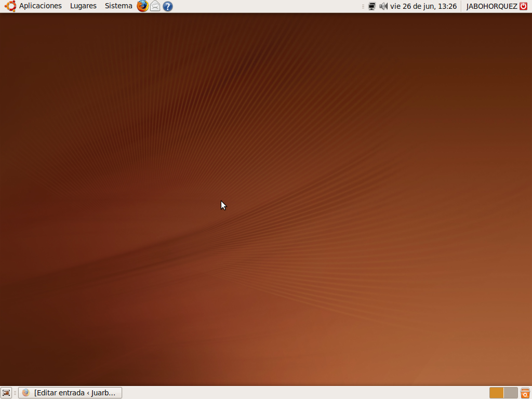Open the volume control speaker icon

383,6
